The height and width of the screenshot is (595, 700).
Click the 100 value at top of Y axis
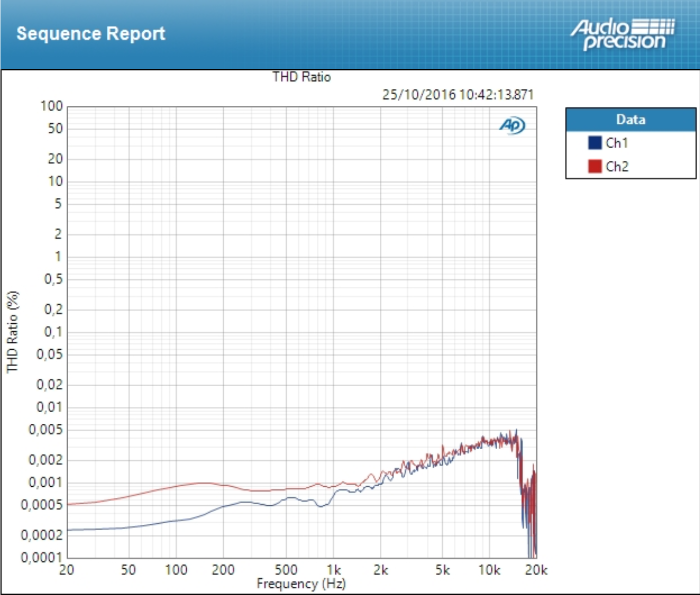pos(52,106)
